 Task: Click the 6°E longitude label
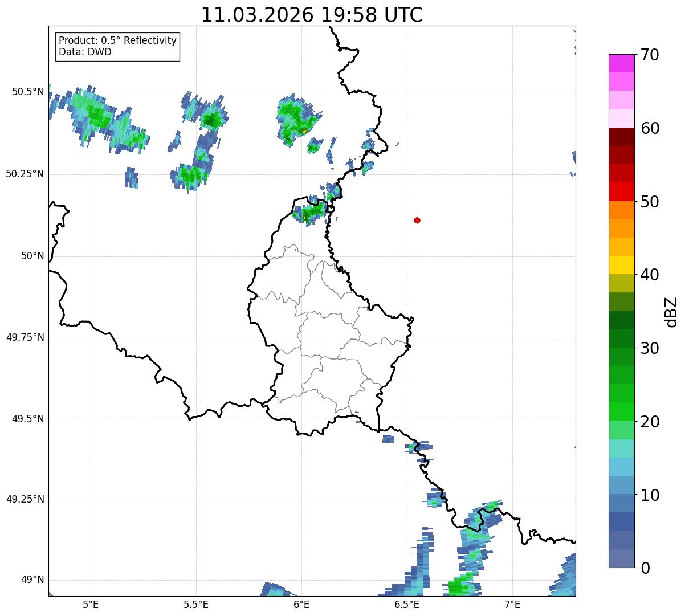click(301, 604)
